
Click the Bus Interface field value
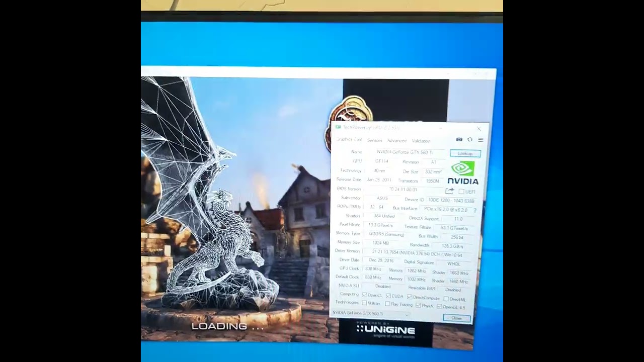tap(446, 209)
